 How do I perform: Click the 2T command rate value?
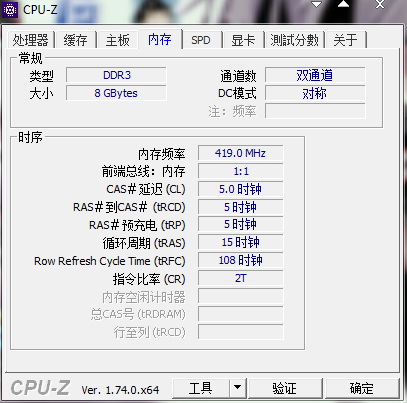click(240, 278)
